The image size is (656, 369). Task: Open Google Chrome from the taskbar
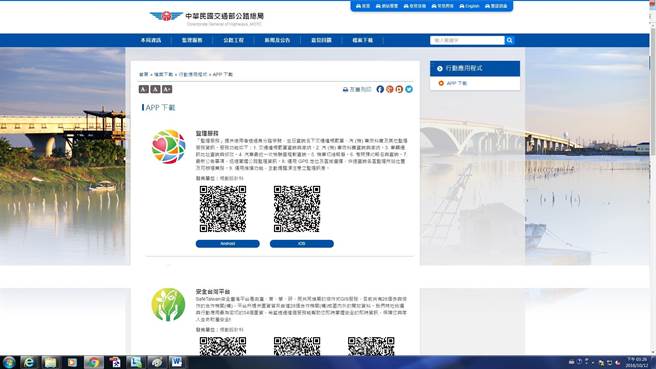pos(93,362)
